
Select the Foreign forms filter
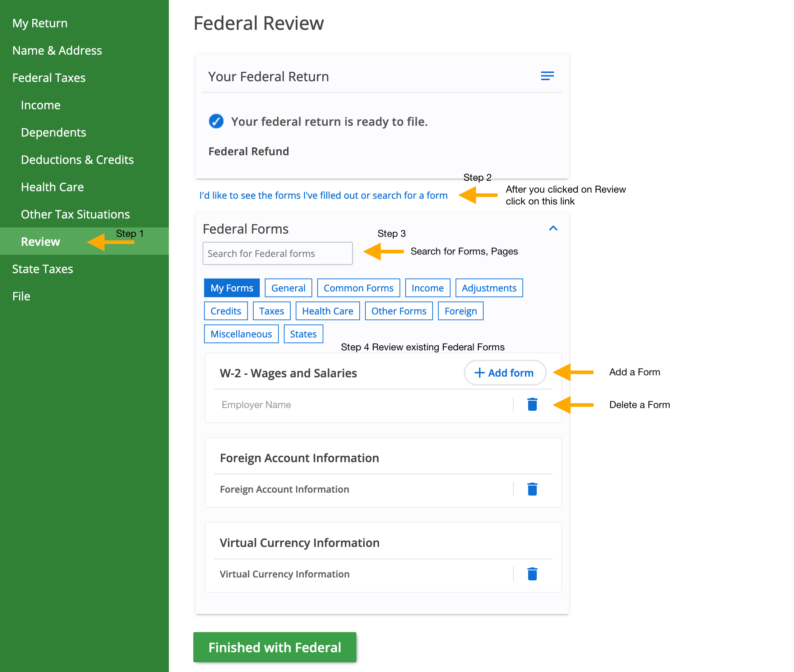[460, 311]
